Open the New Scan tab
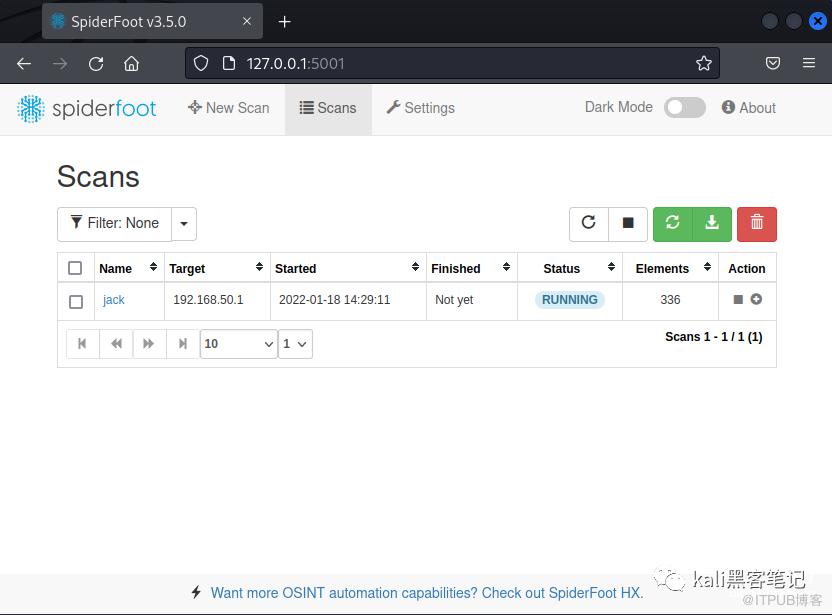Image resolution: width=832 pixels, height=615 pixels. tap(229, 108)
